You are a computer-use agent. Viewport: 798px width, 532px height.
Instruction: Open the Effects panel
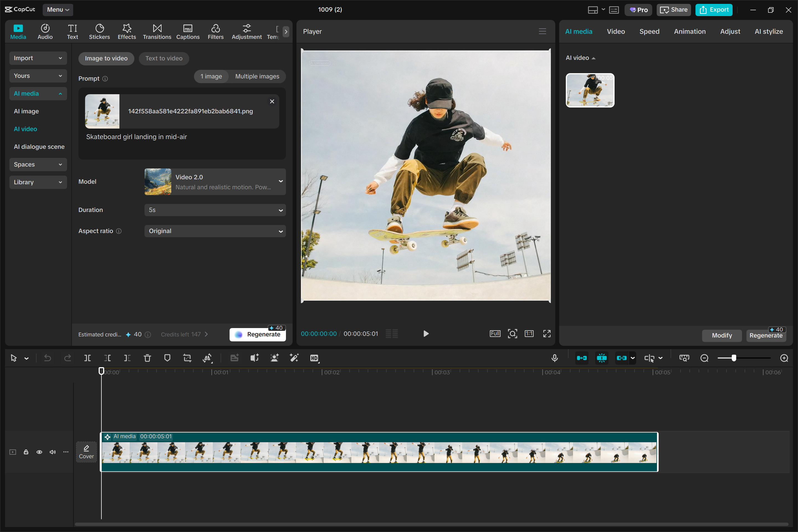(127, 32)
